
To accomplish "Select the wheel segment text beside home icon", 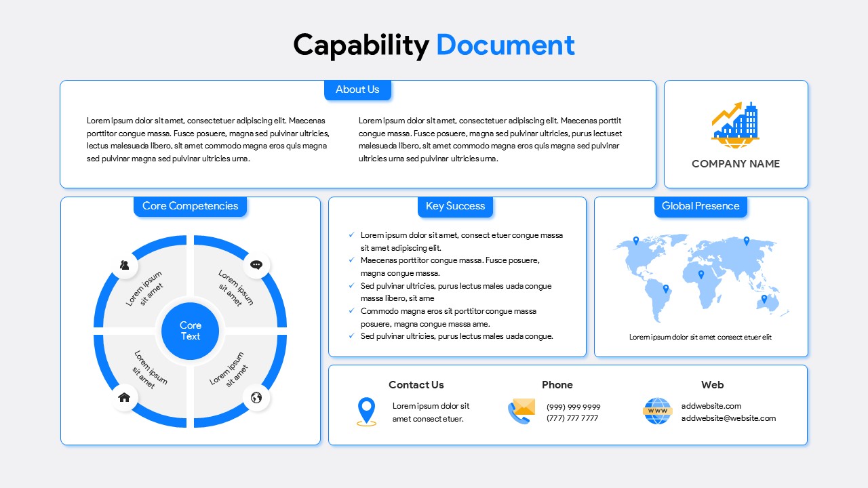I will pos(149,370).
